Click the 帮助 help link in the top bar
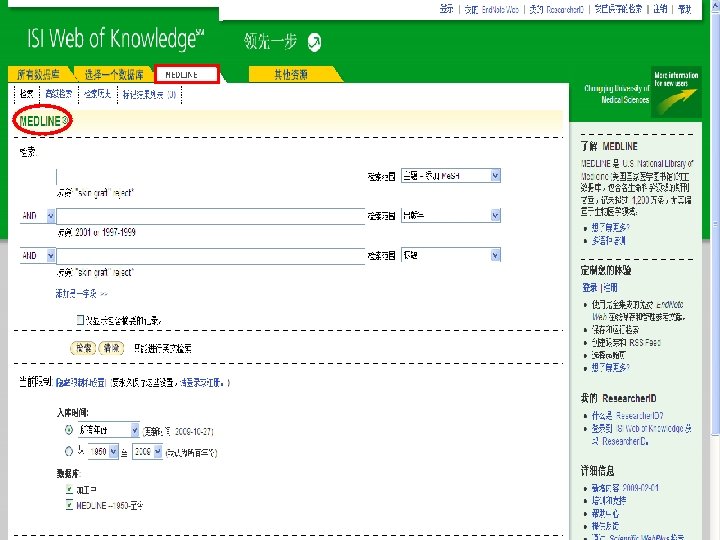Viewport: 720px width, 540px height. click(x=685, y=9)
